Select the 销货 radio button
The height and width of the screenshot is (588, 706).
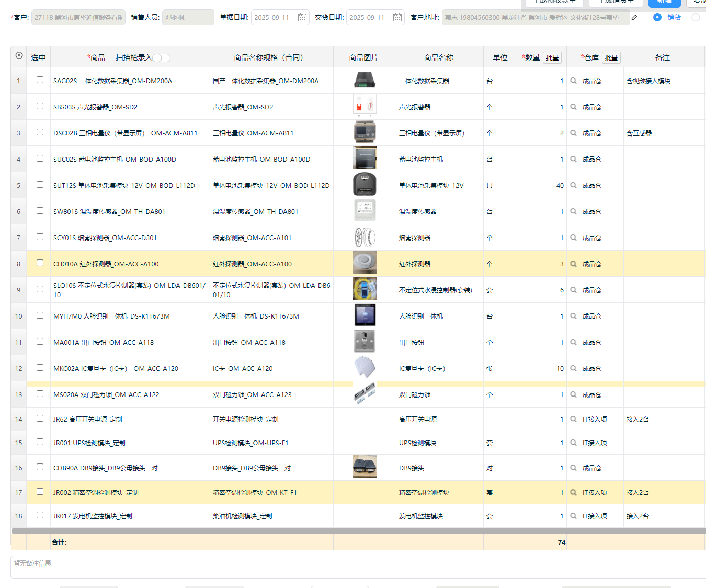click(x=657, y=17)
